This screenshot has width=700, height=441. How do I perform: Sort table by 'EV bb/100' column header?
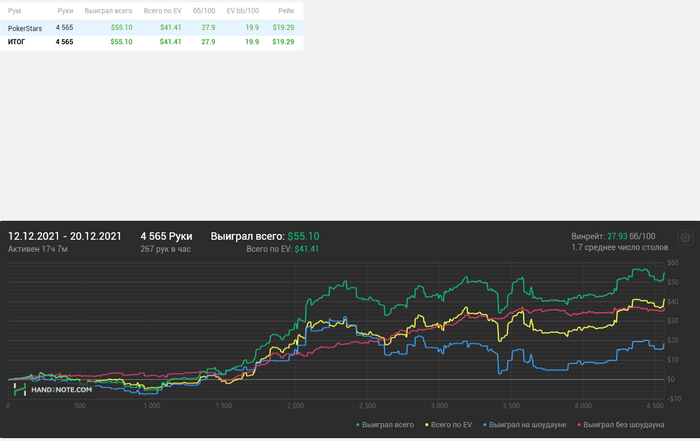(242, 11)
